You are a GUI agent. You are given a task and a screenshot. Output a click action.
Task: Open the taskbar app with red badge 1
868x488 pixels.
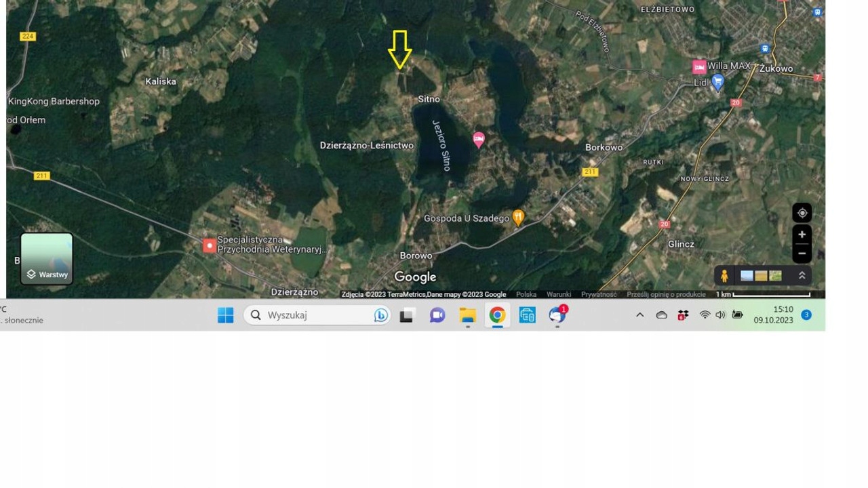pyautogui.click(x=557, y=314)
